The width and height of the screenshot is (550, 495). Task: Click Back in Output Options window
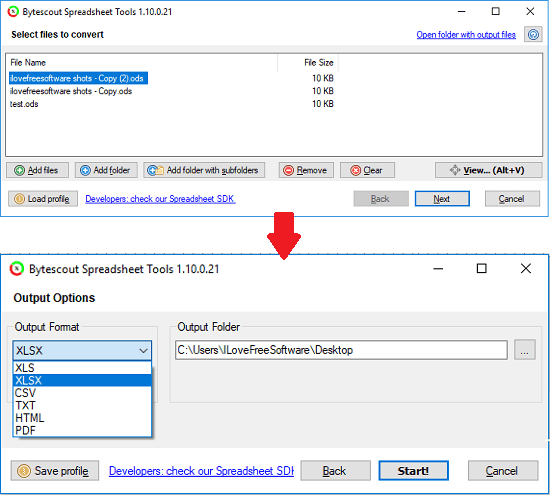(x=335, y=470)
